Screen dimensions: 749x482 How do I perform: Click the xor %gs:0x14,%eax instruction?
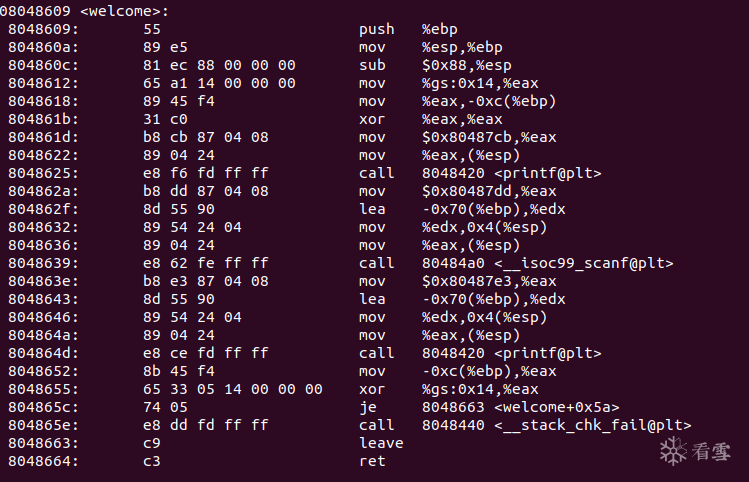[x=449, y=389]
